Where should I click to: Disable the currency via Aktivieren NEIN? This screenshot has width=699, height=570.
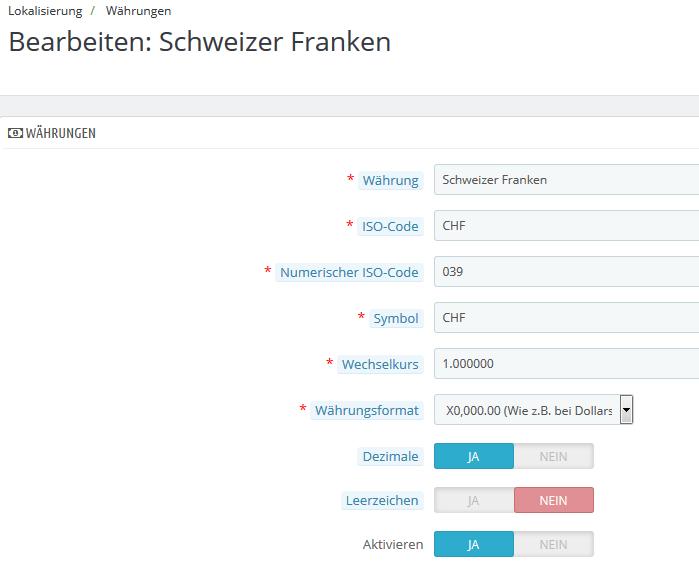[x=553, y=544]
